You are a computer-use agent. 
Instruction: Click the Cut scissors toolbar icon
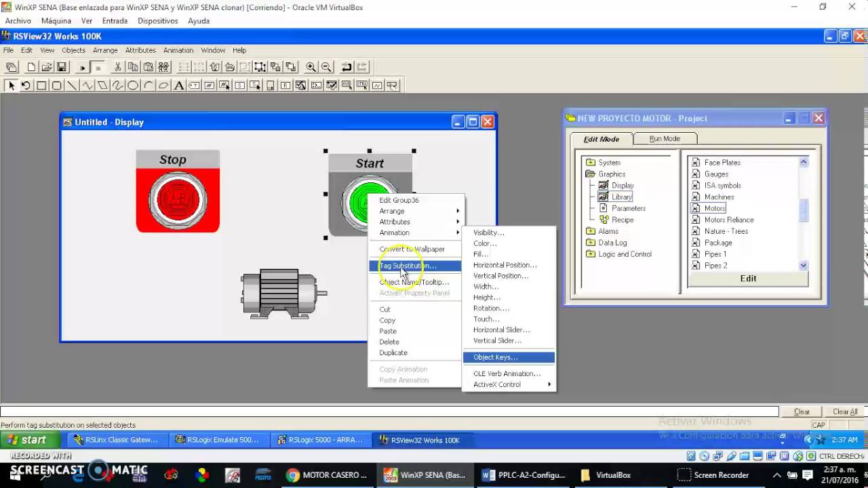pyautogui.click(x=117, y=67)
